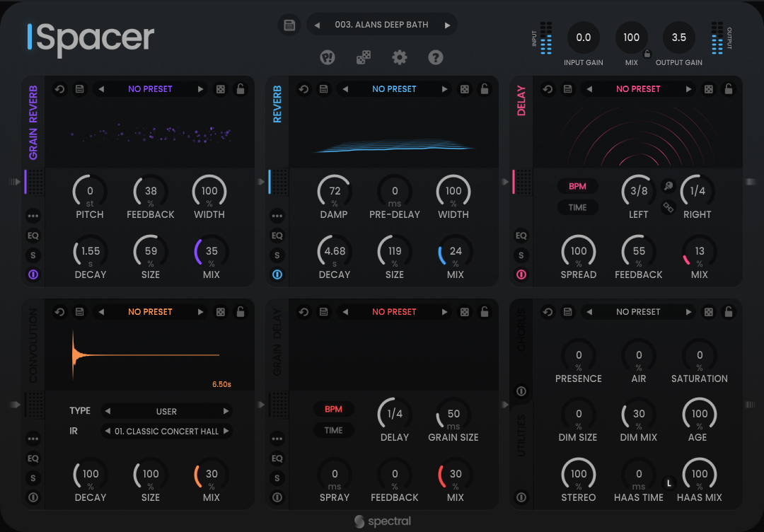Screen dimensions: 764x532
Task: Randomize the Delay module with dice
Action: coord(709,89)
